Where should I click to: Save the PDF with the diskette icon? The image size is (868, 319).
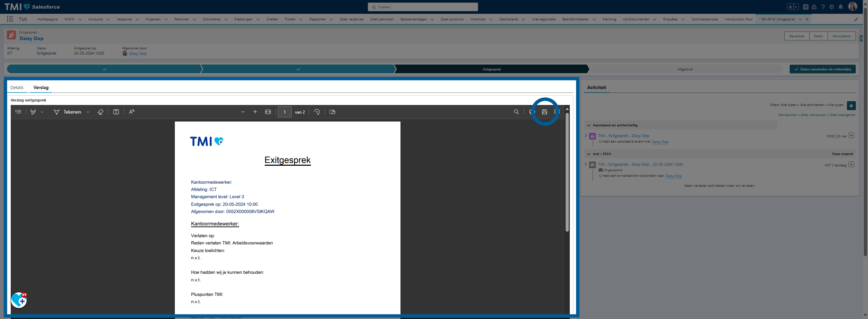pyautogui.click(x=545, y=112)
